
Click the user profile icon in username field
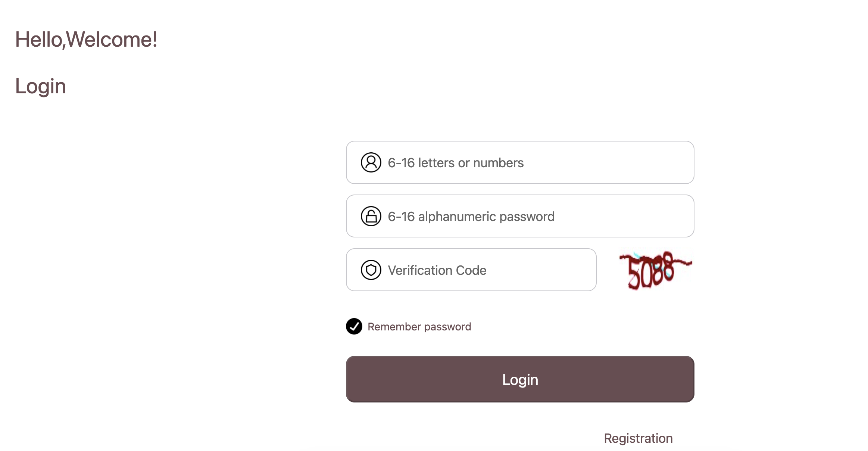[371, 162]
